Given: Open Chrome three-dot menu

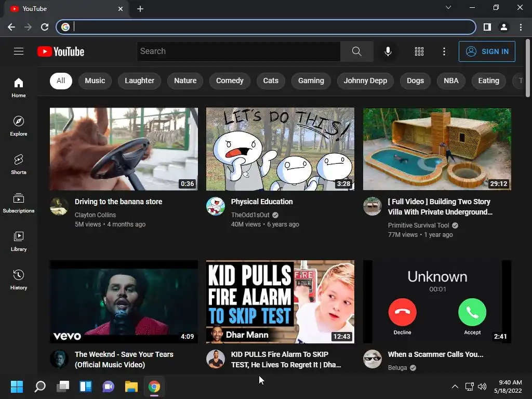Looking at the screenshot, I should pyautogui.click(x=521, y=27).
